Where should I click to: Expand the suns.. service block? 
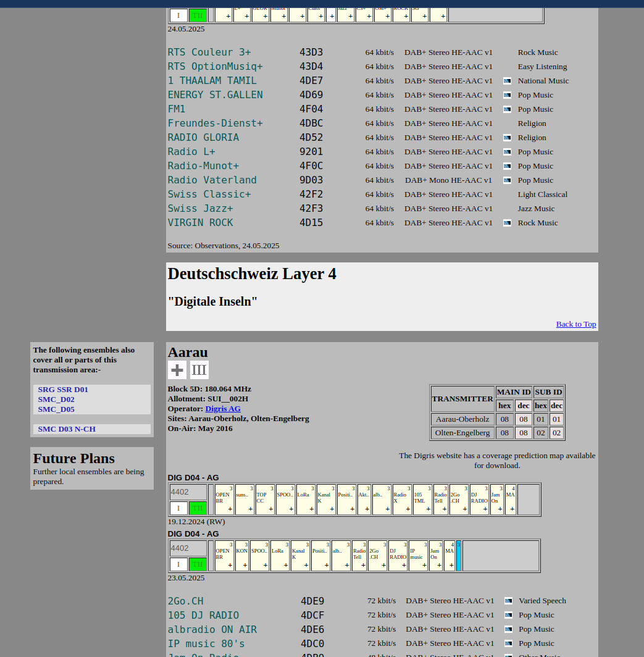245,500
